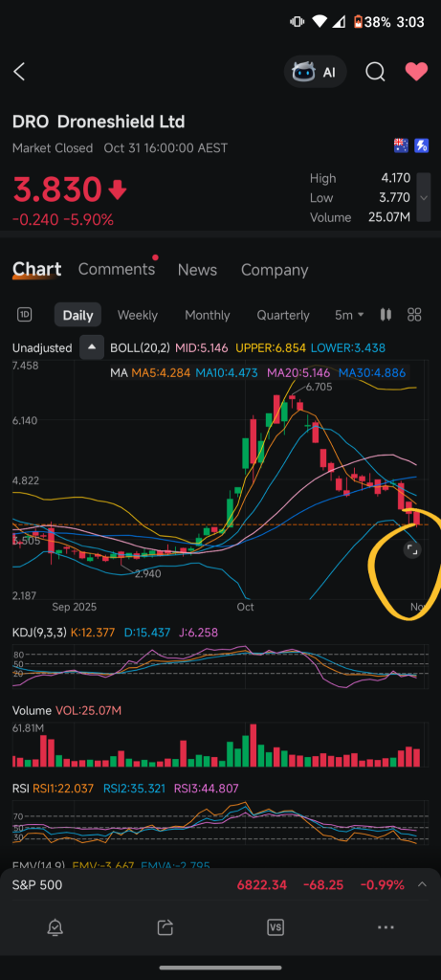Tap the 6.705 high marker on chart

click(x=320, y=388)
